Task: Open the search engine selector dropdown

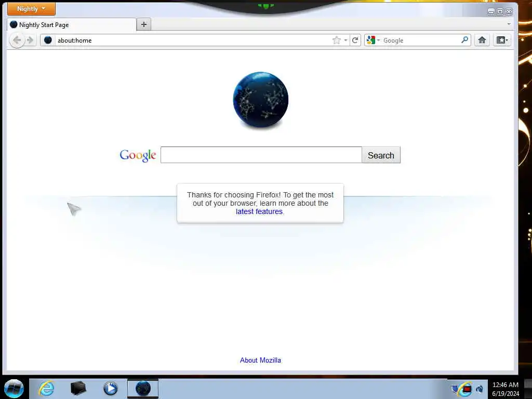Action: [373, 41]
